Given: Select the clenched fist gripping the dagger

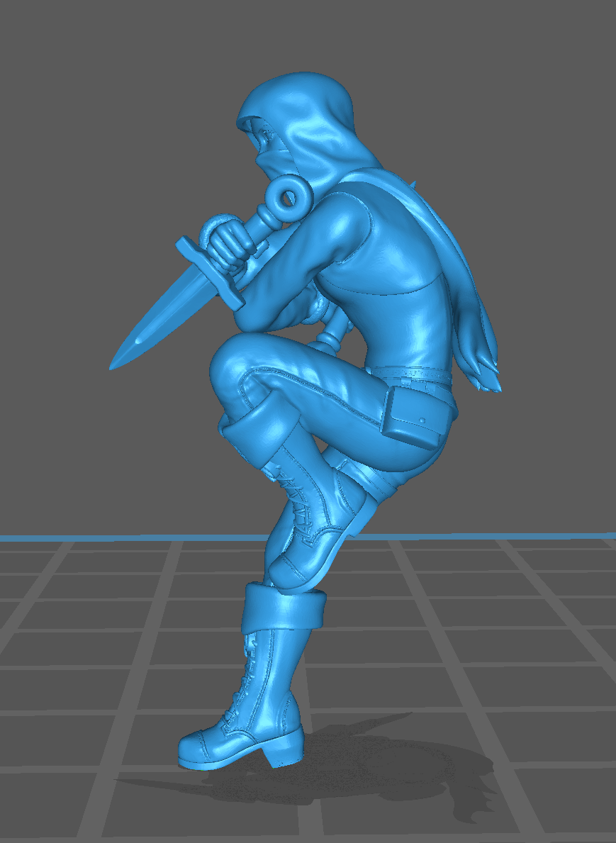Looking at the screenshot, I should (x=228, y=243).
